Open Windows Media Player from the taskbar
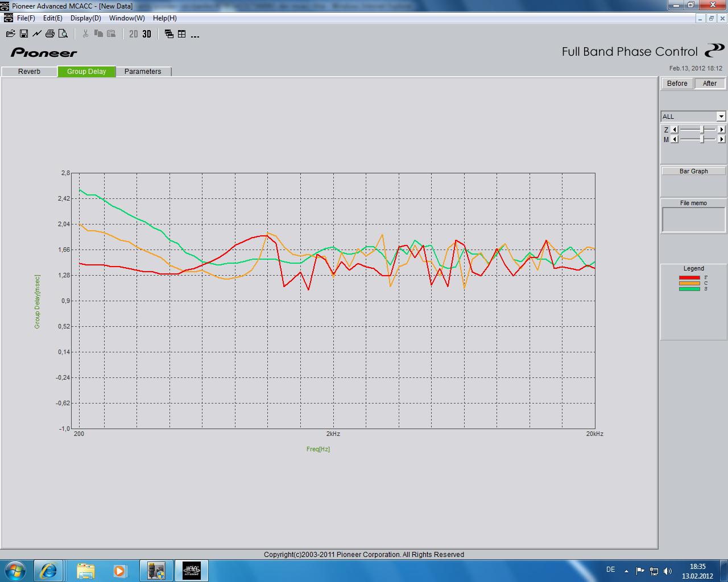Screen dimensions: 728x582 point(119,570)
